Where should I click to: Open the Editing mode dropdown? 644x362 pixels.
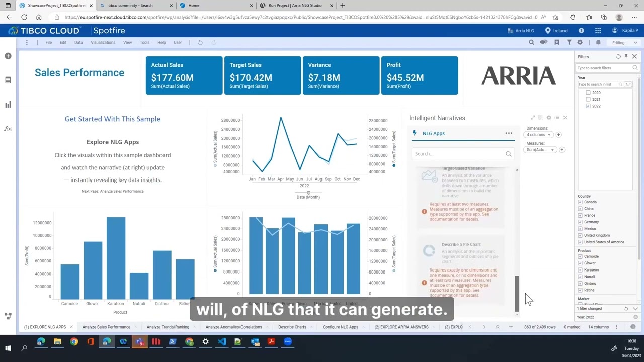point(624,43)
